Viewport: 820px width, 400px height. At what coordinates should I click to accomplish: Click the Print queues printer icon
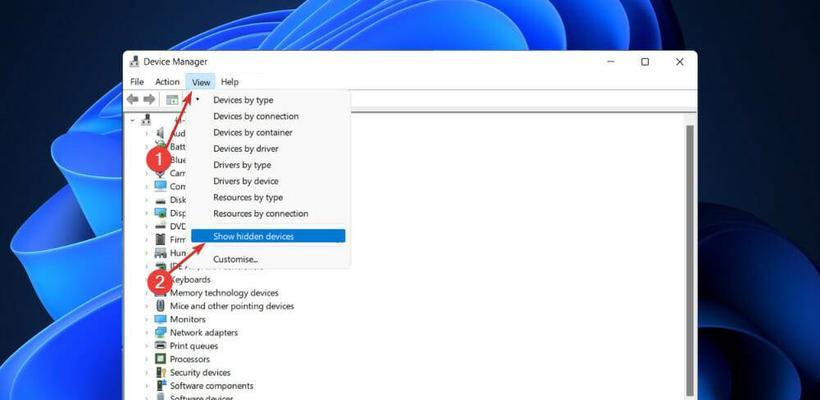click(x=161, y=346)
